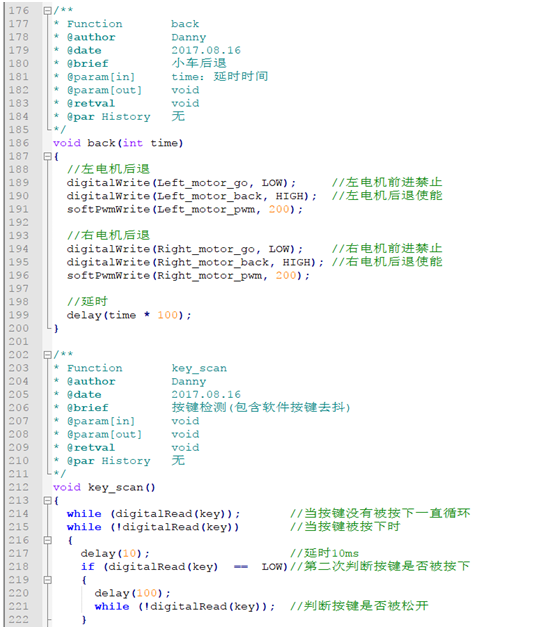Click 'digitalWrite(Left_motor_go, LOW);' line
This screenshot has height=629, width=557.
click(x=181, y=183)
